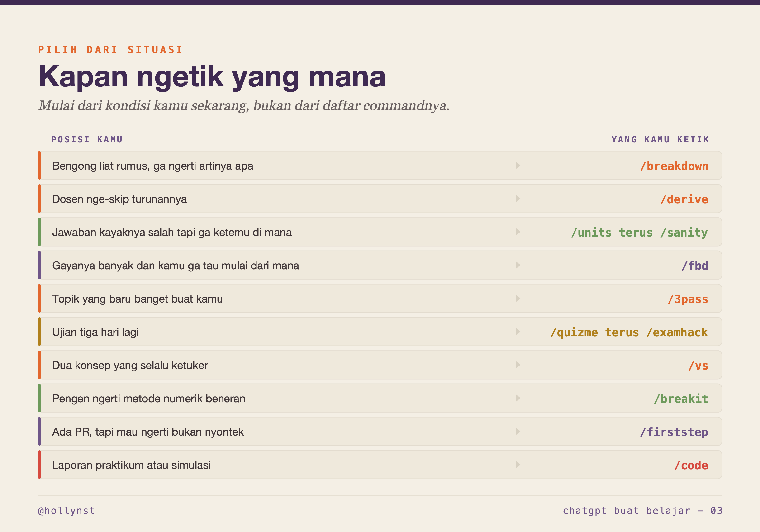Click 'Ujian tiga hari lagi' text
The image size is (760, 532).
(95, 332)
